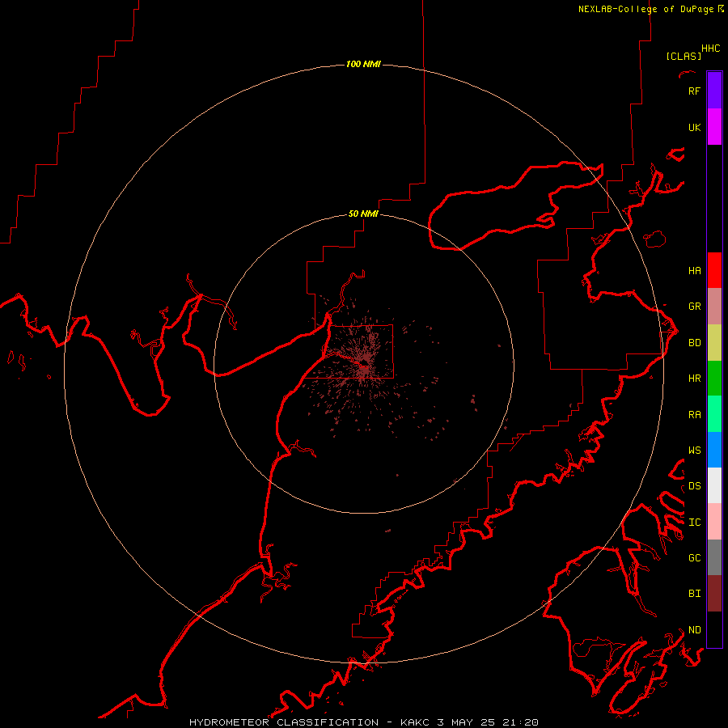Click the RF purple color swatch
The width and height of the screenshot is (728, 728).
[x=714, y=91]
